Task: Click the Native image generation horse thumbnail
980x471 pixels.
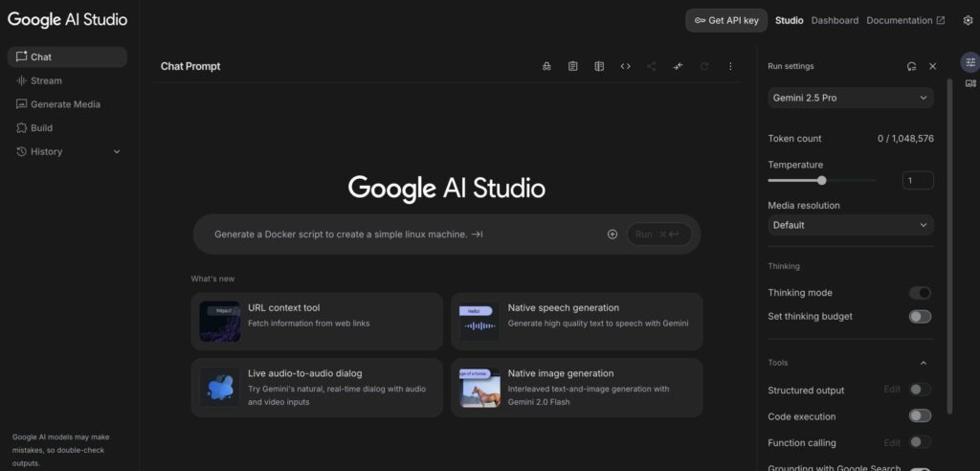Action: [479, 387]
